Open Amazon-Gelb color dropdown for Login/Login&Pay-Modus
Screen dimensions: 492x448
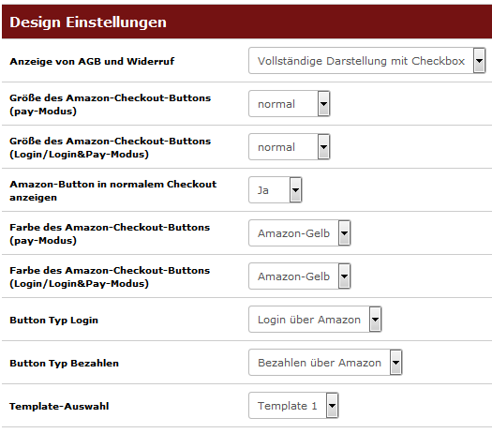click(x=300, y=276)
